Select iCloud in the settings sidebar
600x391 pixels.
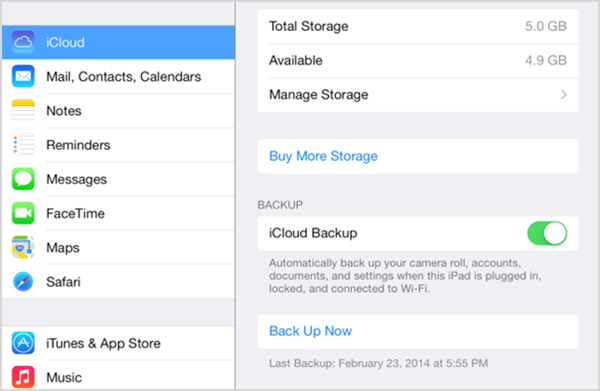click(x=118, y=42)
